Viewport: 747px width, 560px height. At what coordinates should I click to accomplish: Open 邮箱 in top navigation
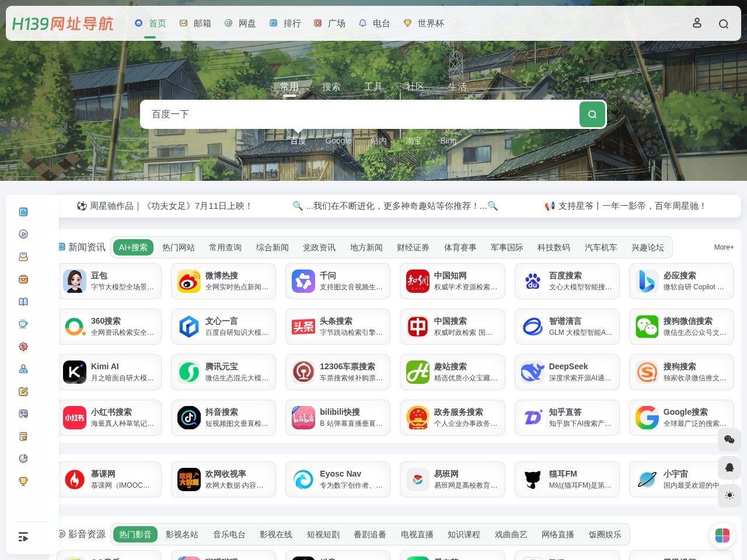pyautogui.click(x=196, y=23)
